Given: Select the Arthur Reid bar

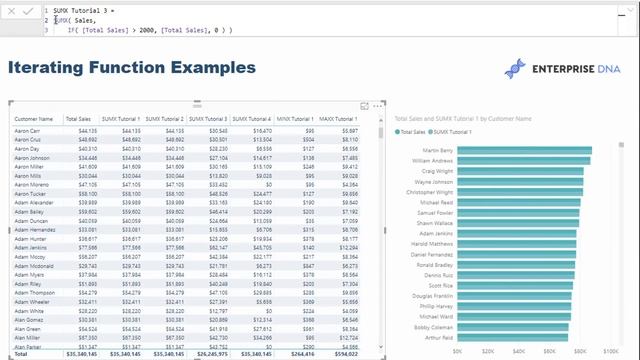Looking at the screenshot, I should tap(513, 338).
